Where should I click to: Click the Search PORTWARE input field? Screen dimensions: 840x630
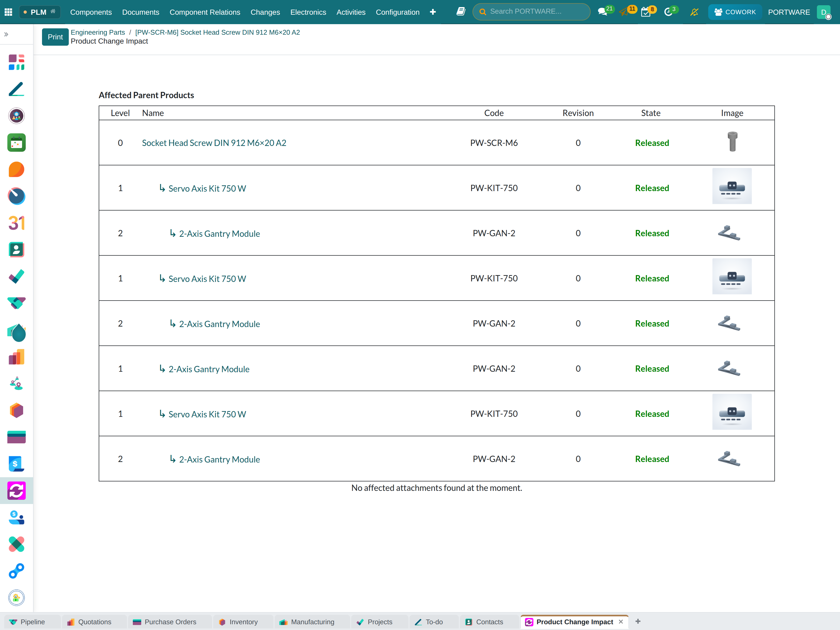point(531,12)
